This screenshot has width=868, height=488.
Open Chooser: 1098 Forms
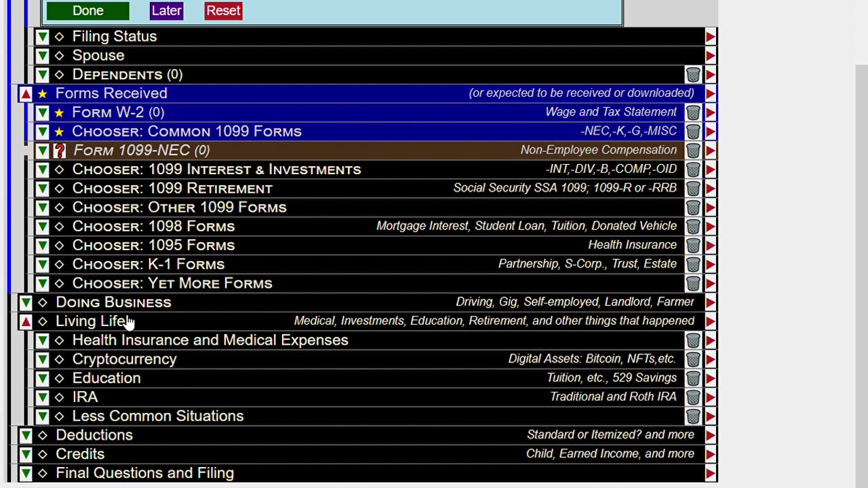click(x=153, y=226)
